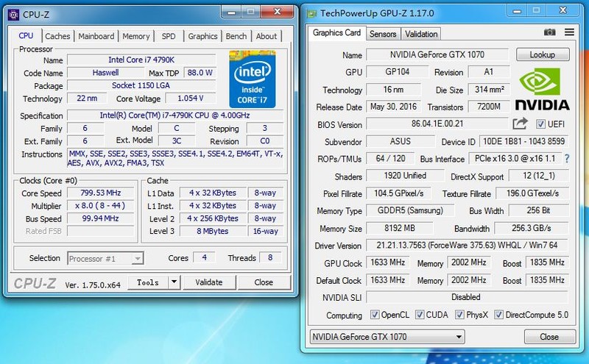The width and height of the screenshot is (589, 364).
Task: Click the CPU-Z title bar app icon
Action: pos(13,15)
